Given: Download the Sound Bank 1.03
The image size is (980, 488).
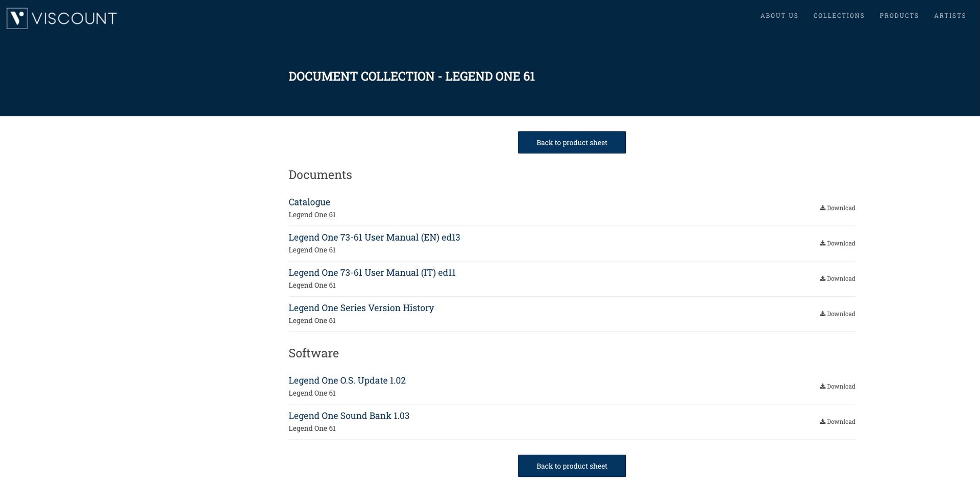Looking at the screenshot, I should tap(838, 422).
